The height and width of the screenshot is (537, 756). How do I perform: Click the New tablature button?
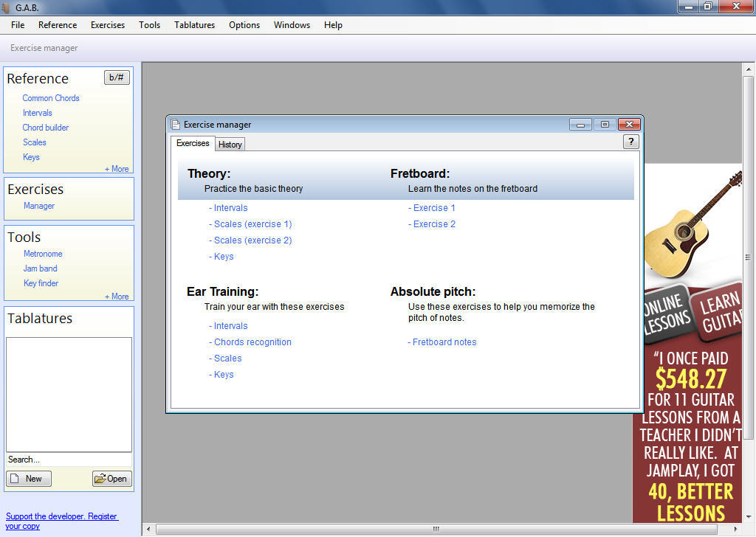tap(28, 479)
